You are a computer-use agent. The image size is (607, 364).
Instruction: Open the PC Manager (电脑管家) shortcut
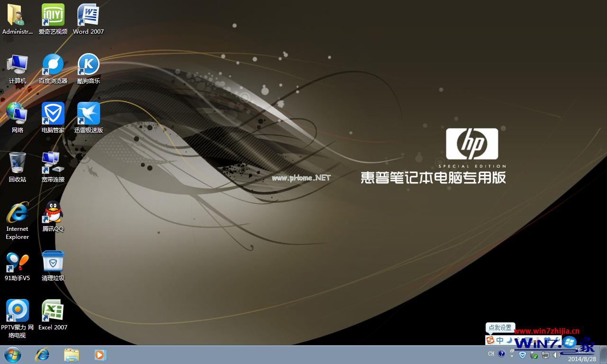[x=53, y=118]
